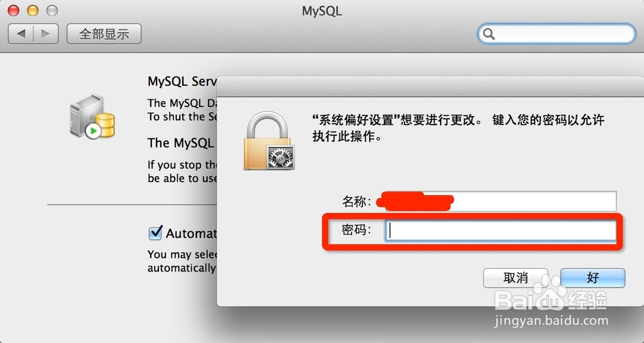Go forward using the right arrow

tap(46, 34)
